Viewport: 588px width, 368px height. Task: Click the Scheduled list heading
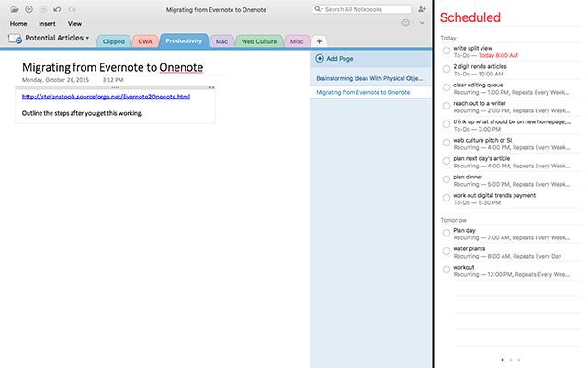(x=470, y=17)
